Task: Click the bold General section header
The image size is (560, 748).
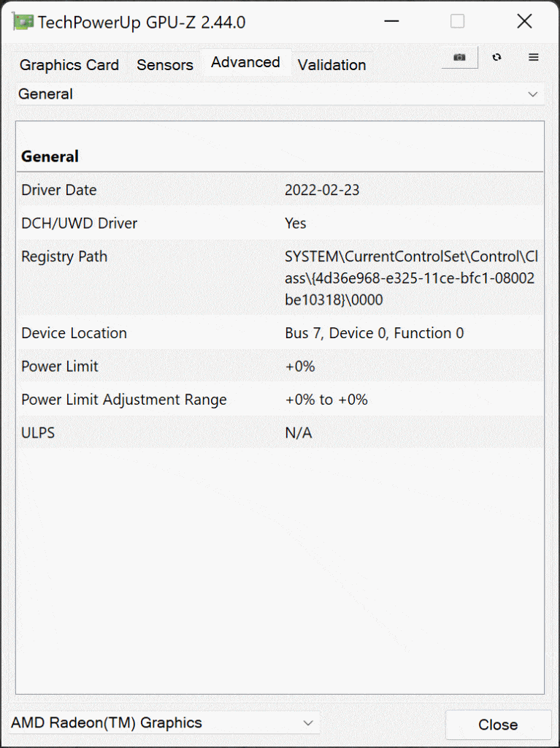Action: pyautogui.click(x=50, y=156)
